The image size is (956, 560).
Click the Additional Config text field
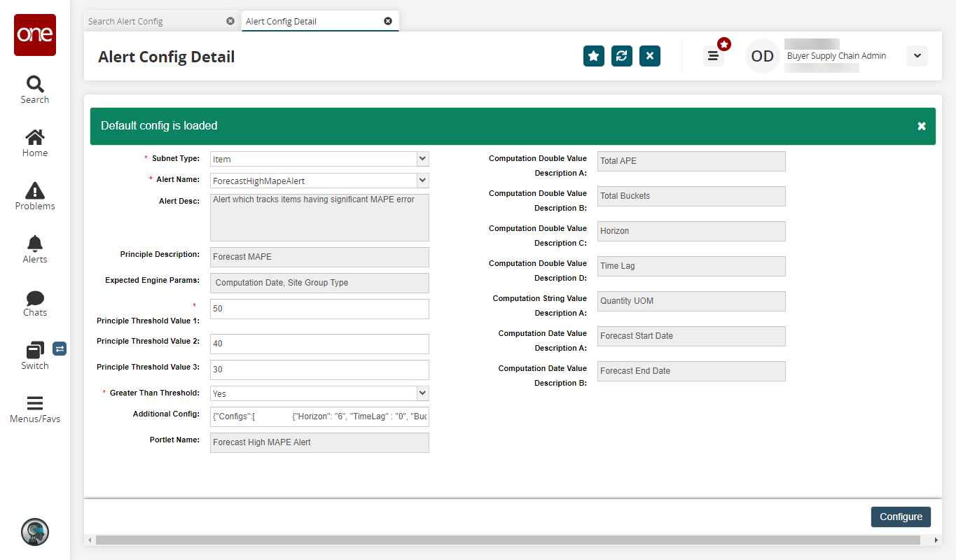(319, 416)
